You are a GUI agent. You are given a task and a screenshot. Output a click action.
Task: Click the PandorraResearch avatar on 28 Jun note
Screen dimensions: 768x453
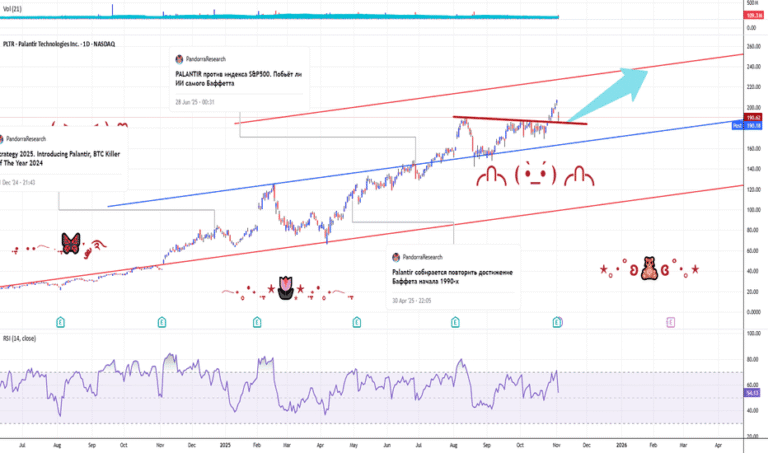point(179,59)
